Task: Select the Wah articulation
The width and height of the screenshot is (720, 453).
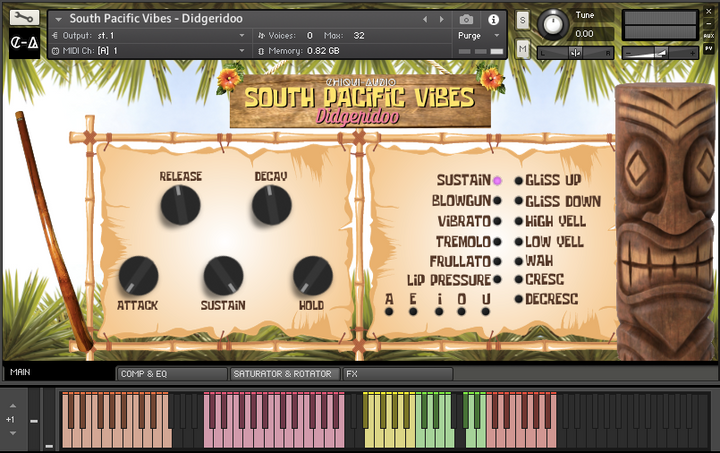Action: coord(518,261)
